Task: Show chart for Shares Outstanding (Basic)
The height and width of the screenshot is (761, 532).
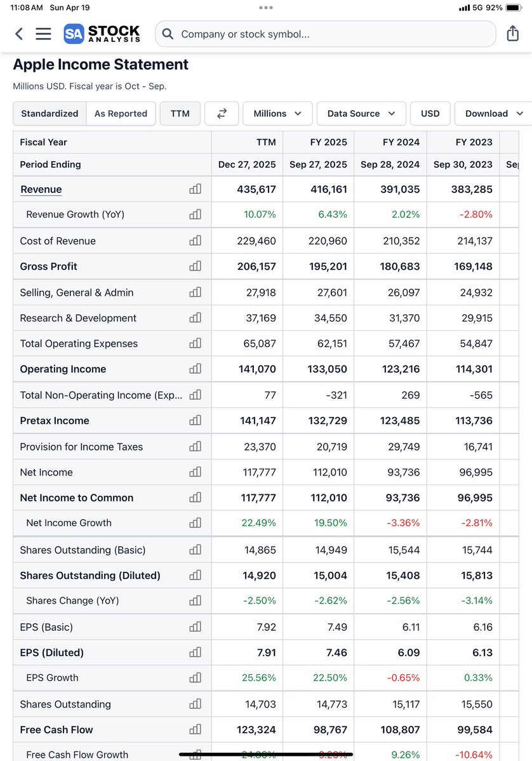Action: click(195, 550)
